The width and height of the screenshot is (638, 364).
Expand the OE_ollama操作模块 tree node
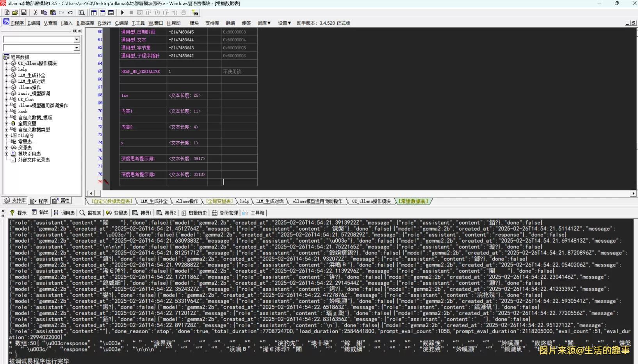pos(6,63)
